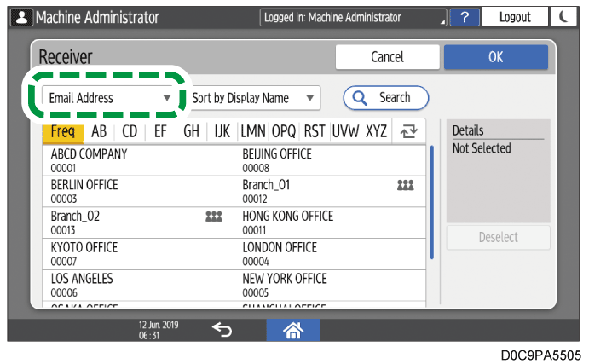
Task: Click the user icon beside Machine Administrator
Action: [17, 17]
